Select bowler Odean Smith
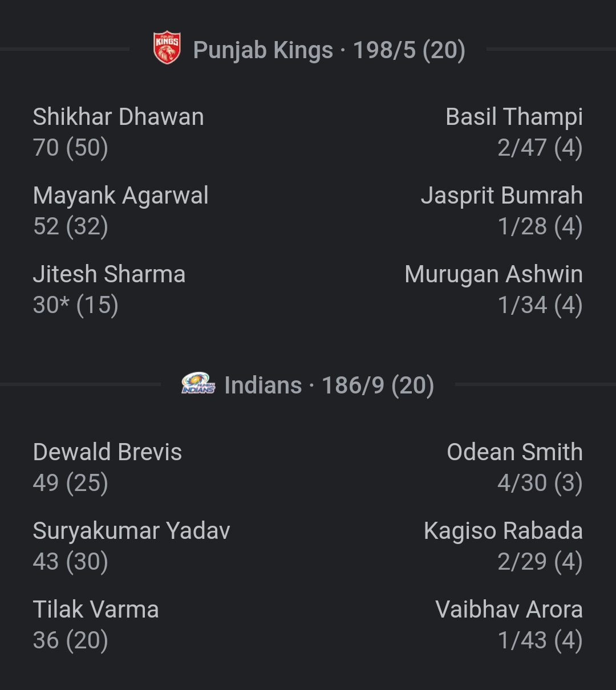The image size is (616, 690). click(514, 452)
